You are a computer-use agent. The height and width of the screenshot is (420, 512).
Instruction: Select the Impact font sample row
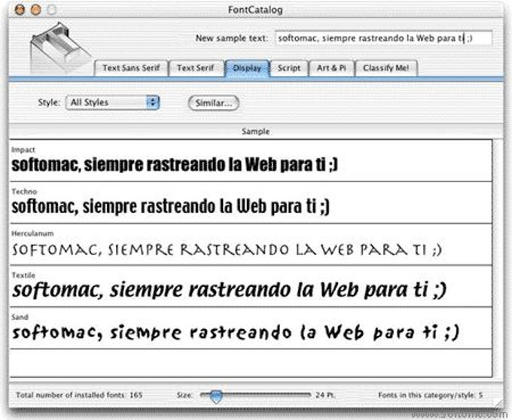click(251, 160)
